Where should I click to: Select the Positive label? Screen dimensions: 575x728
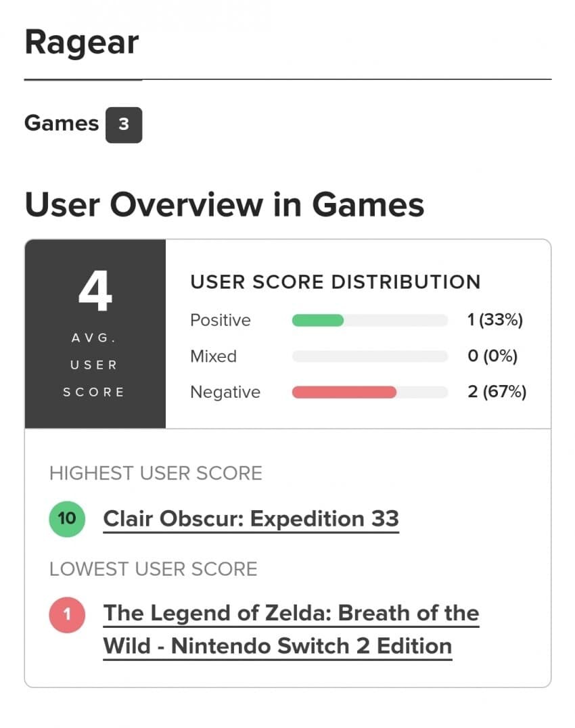(221, 320)
